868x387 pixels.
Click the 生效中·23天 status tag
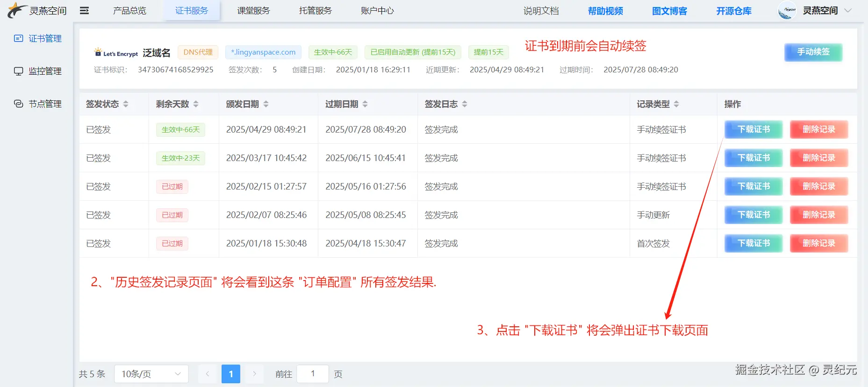(180, 158)
